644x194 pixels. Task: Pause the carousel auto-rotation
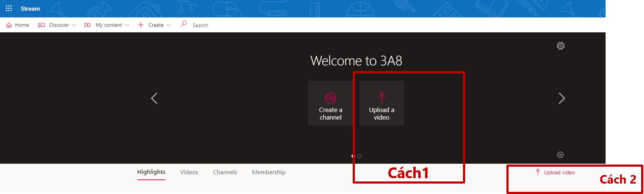pyautogui.click(x=560, y=155)
